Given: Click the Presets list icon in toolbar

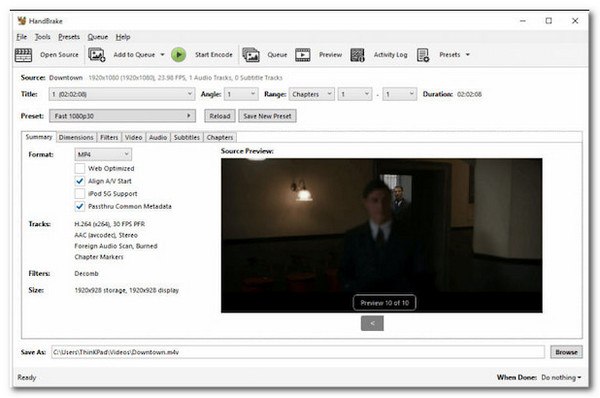Looking at the screenshot, I should coord(423,55).
